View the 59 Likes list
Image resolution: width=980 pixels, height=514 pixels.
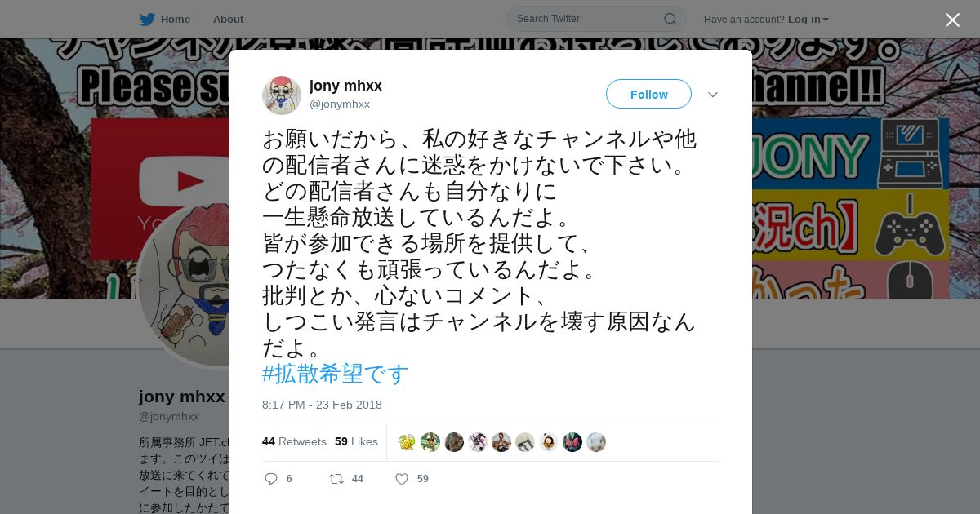356,441
